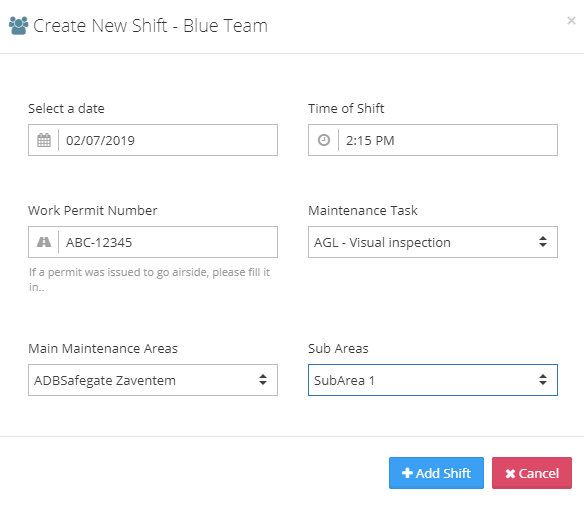Focus the Work Permit Number field
The image size is (584, 505).
click(x=168, y=242)
